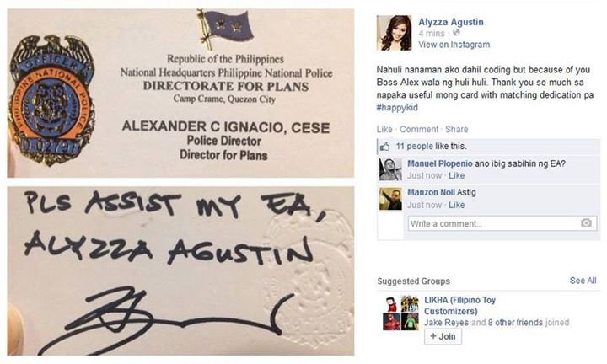Focus the Write a comment field

[502, 223]
